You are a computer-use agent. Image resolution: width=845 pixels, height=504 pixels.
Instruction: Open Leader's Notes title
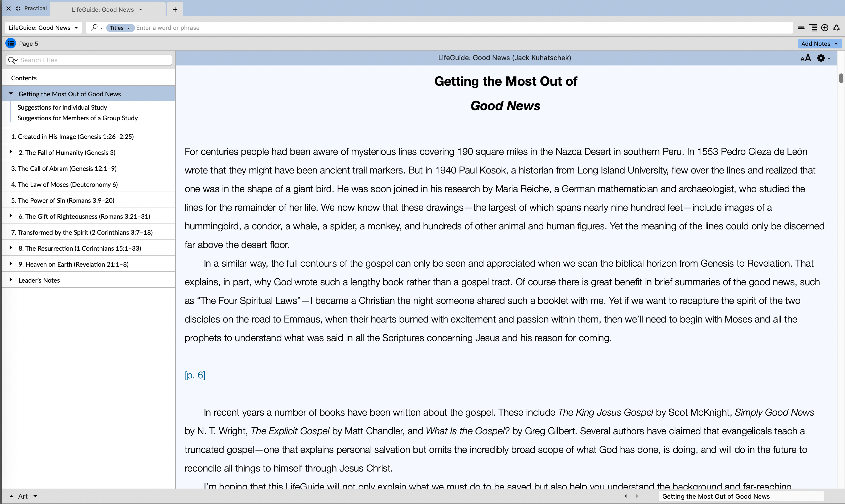39,280
